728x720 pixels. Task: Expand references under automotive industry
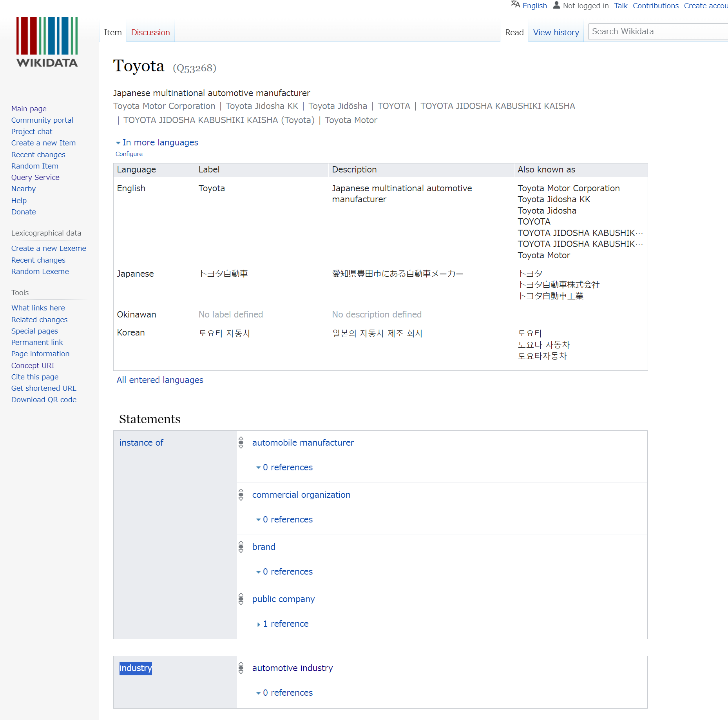284,693
